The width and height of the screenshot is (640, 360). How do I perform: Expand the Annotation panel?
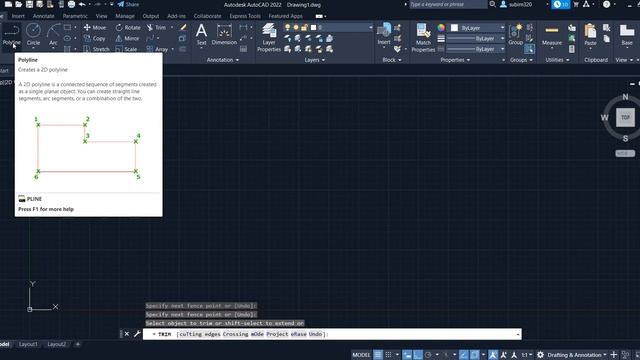click(x=222, y=60)
